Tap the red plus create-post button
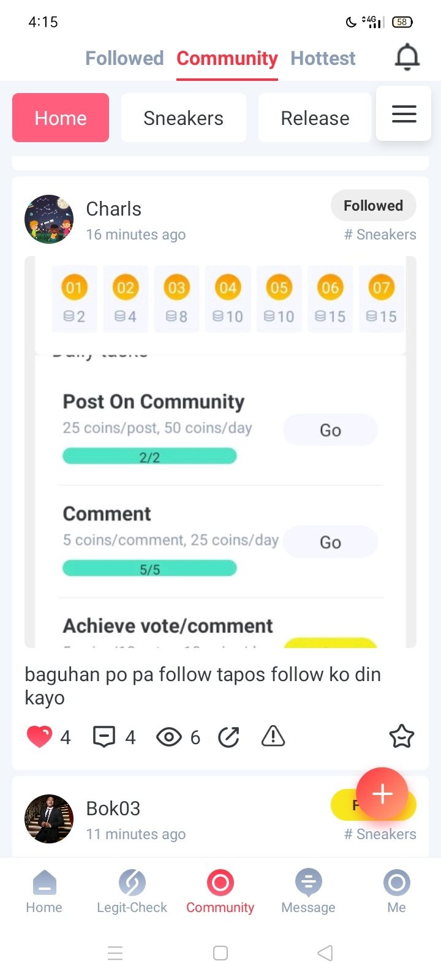 382,794
